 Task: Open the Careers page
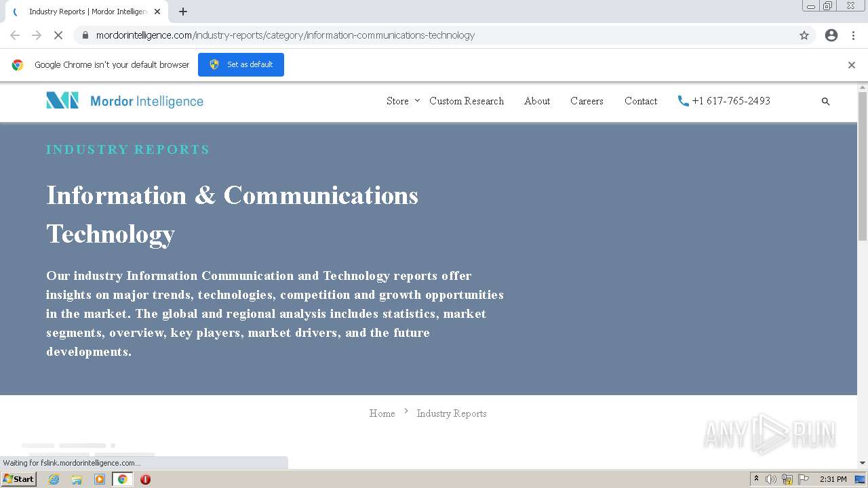pyautogui.click(x=587, y=101)
